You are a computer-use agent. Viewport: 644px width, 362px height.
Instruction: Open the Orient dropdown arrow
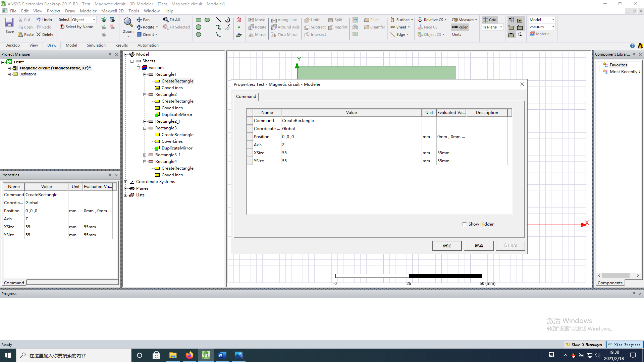click(x=156, y=34)
